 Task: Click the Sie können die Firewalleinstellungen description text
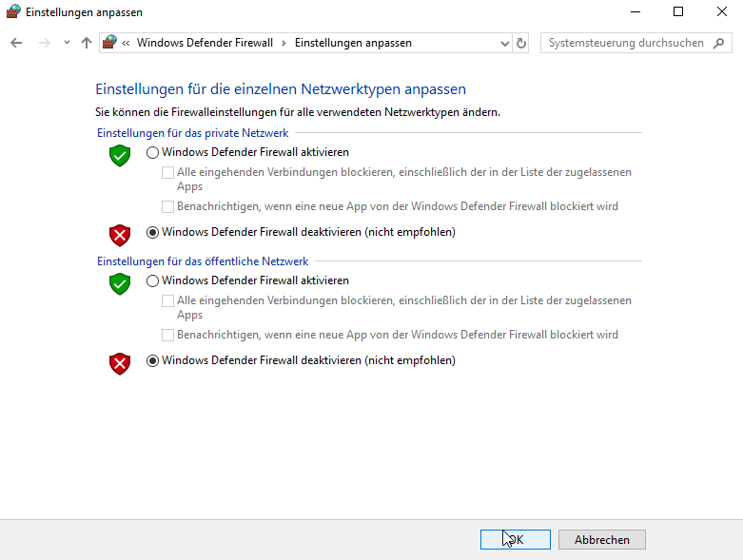298,112
